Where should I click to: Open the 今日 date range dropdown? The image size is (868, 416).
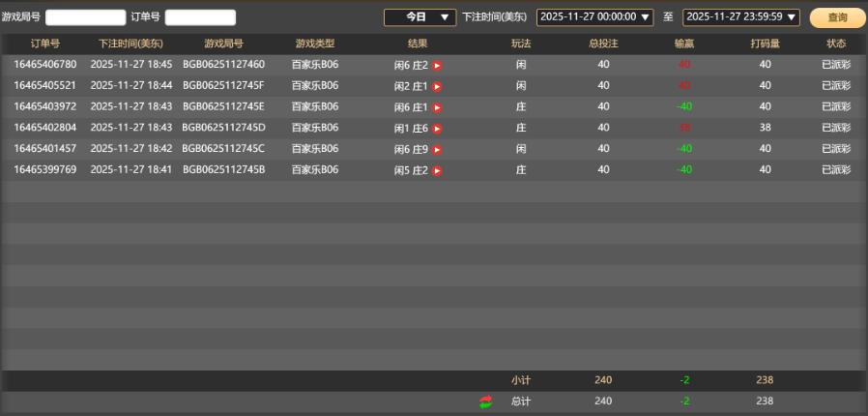point(420,17)
